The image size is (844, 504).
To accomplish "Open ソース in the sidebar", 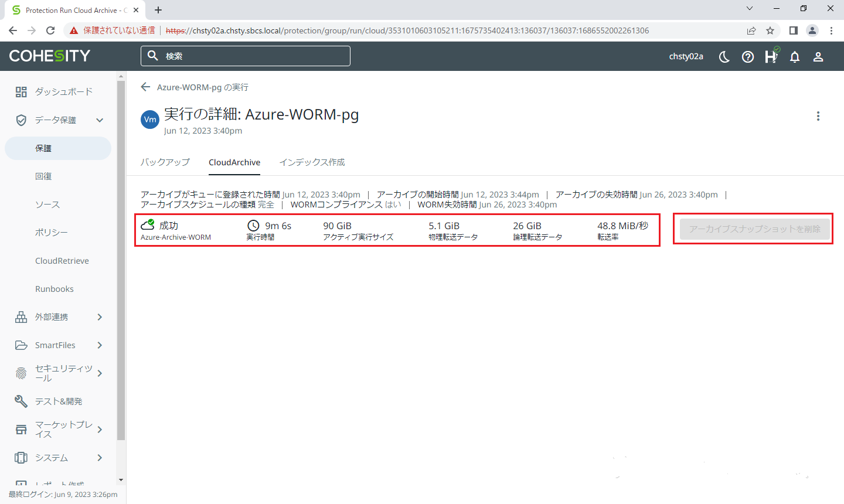I will (47, 205).
